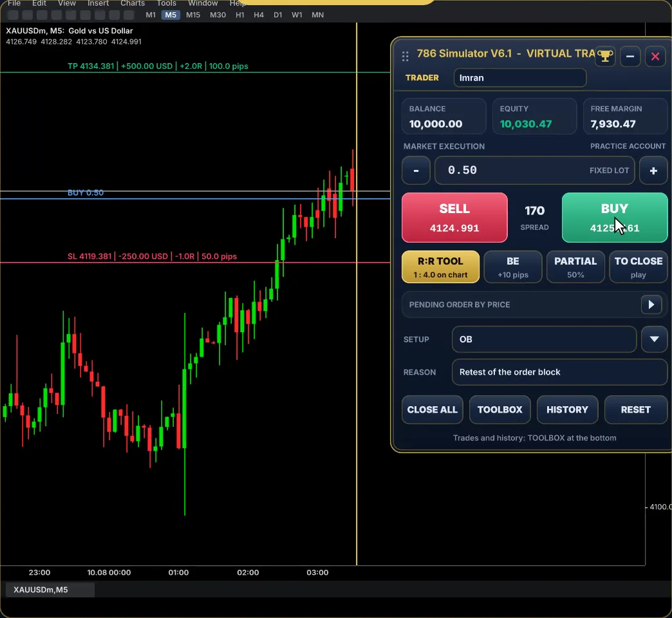Click the FREE MARGIN 7,930.47 box
The height and width of the screenshot is (618, 672).
625,116
